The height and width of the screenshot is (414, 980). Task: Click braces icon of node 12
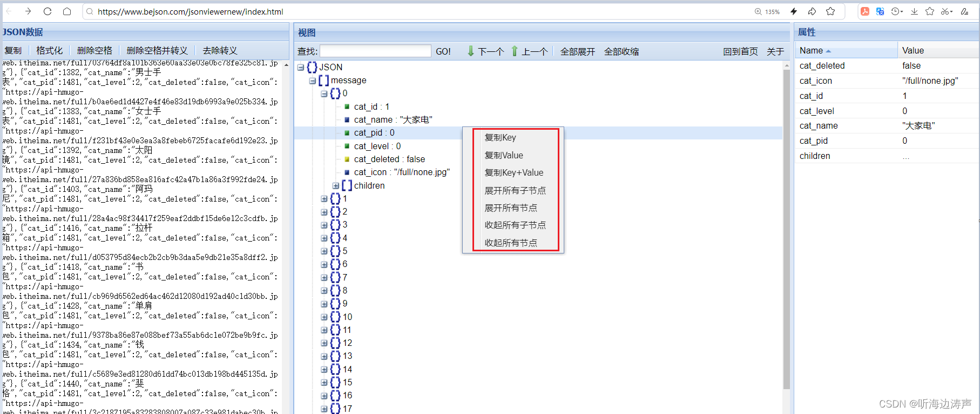click(x=335, y=343)
